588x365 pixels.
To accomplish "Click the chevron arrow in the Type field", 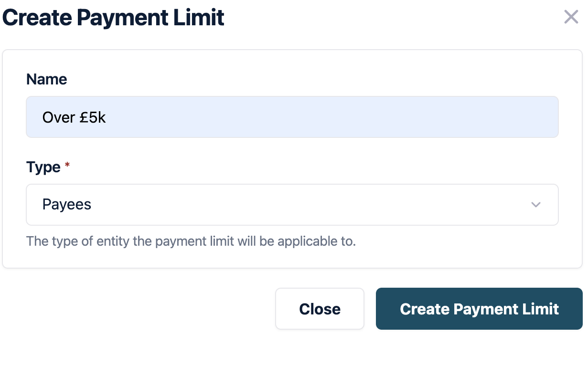I will pyautogui.click(x=535, y=205).
